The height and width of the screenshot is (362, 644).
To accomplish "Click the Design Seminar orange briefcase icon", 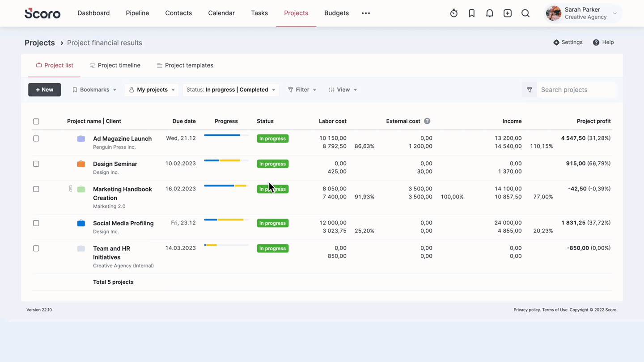I will coord(81,164).
